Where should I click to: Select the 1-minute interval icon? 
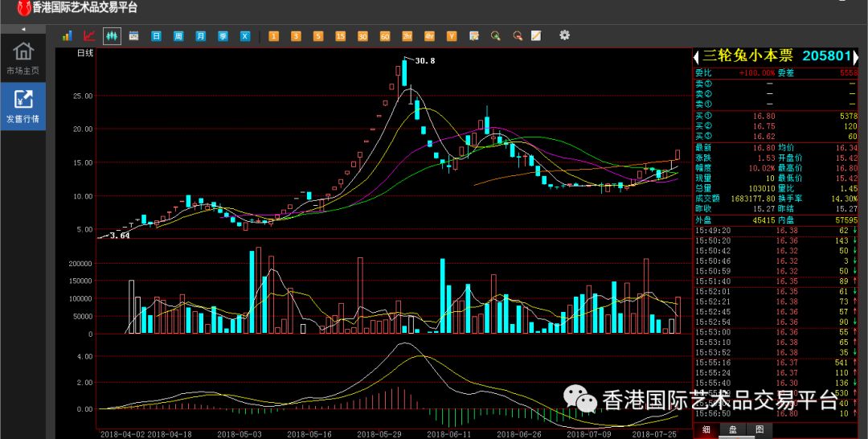point(273,36)
